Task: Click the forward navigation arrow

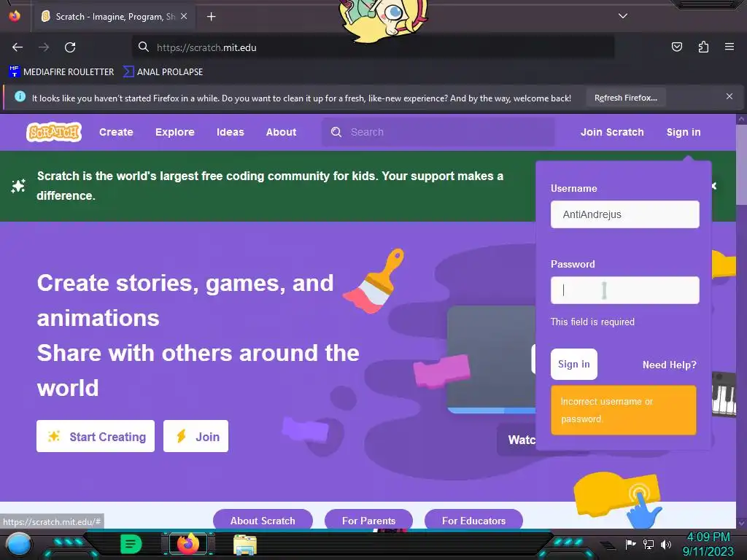Action: (x=44, y=47)
